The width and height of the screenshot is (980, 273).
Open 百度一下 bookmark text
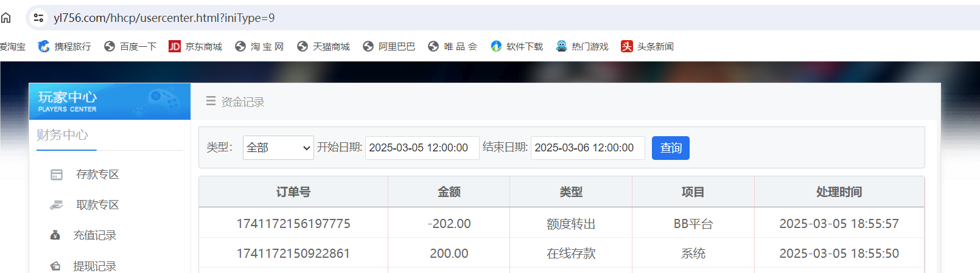[x=138, y=46]
